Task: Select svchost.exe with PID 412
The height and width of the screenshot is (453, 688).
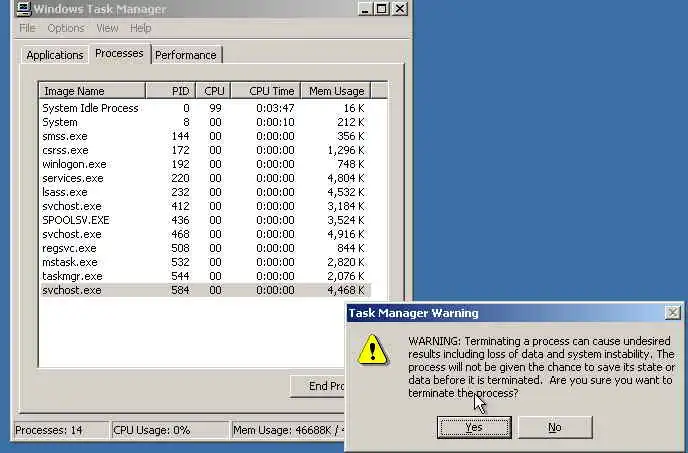Action: click(205, 206)
